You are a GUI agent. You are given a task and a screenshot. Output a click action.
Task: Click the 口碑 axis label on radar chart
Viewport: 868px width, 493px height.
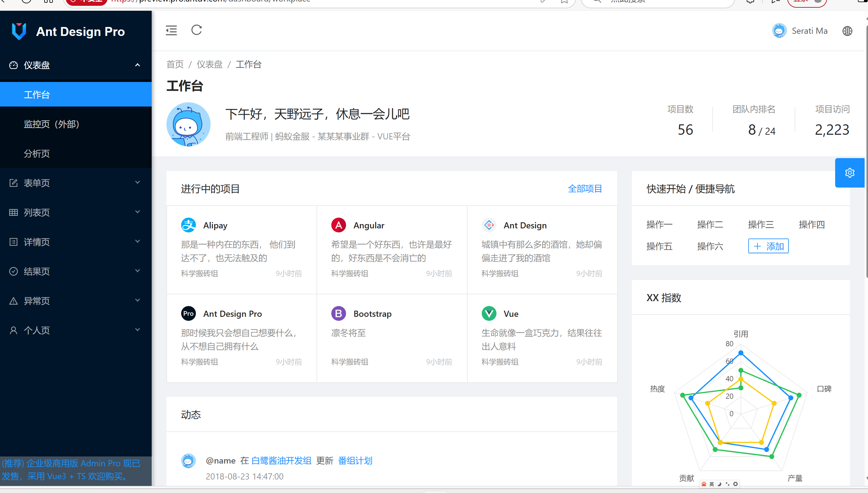pos(824,389)
